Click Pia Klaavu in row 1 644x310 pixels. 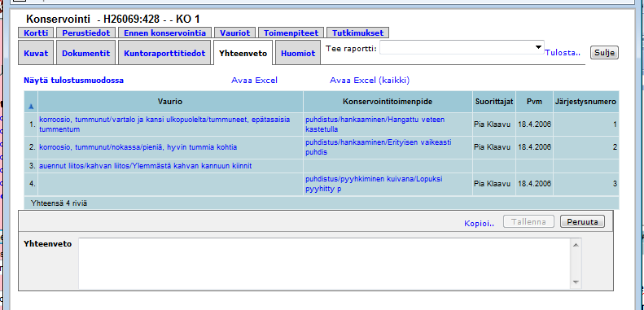point(492,124)
